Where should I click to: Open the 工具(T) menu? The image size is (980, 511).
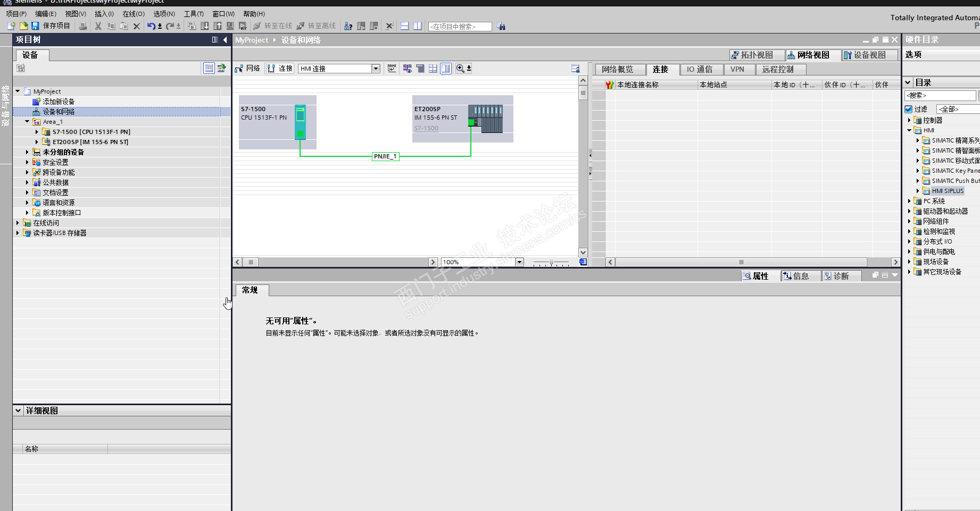tap(194, 14)
